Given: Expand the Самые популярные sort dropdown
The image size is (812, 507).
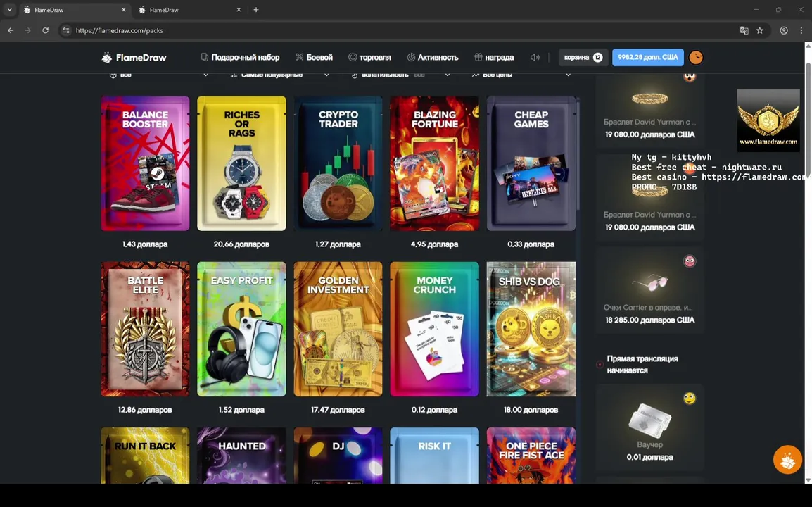Looking at the screenshot, I should [279, 75].
